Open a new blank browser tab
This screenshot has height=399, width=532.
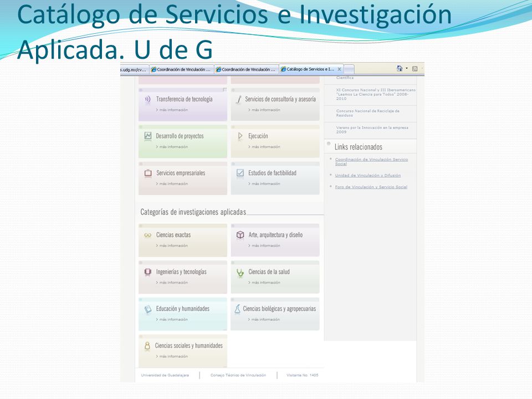pyautogui.click(x=349, y=69)
